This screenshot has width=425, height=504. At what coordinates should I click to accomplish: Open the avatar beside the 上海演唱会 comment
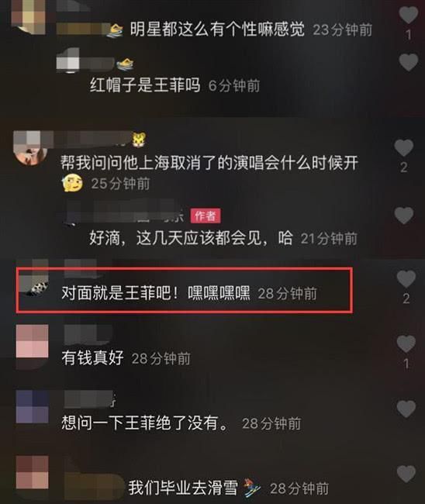click(31, 148)
